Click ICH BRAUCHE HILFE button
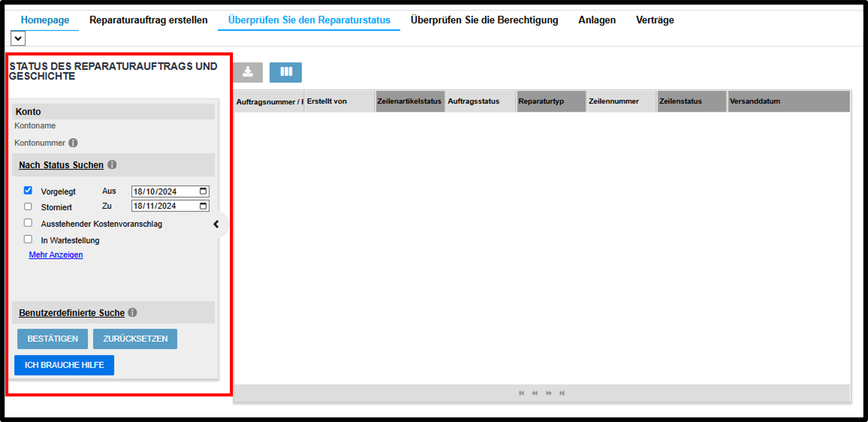Image resolution: width=868 pixels, height=422 pixels. click(x=64, y=365)
